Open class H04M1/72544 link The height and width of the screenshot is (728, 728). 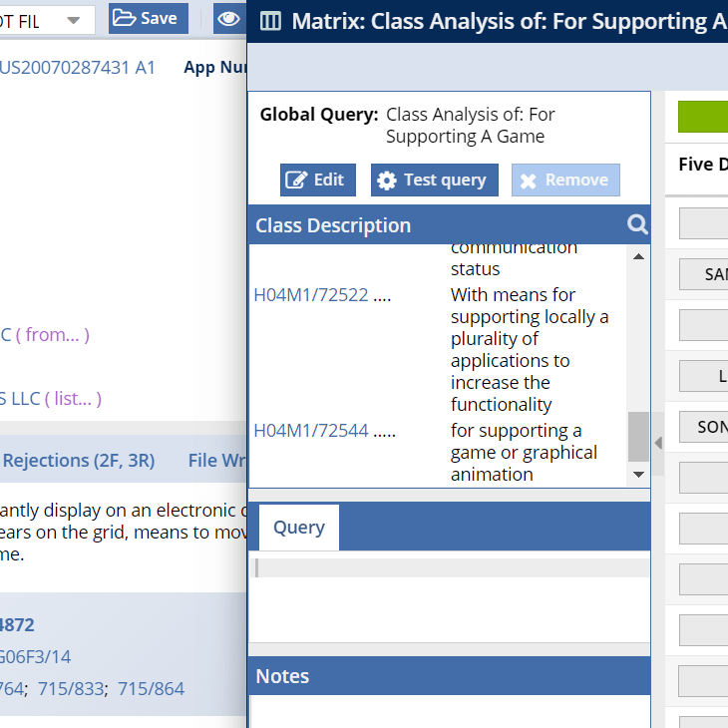[311, 431]
